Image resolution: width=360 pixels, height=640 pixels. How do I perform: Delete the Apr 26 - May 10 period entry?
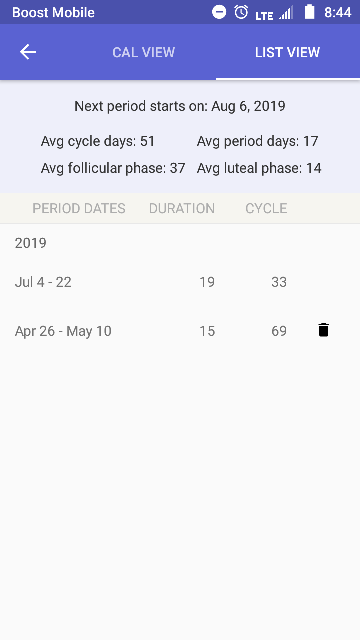(x=323, y=330)
